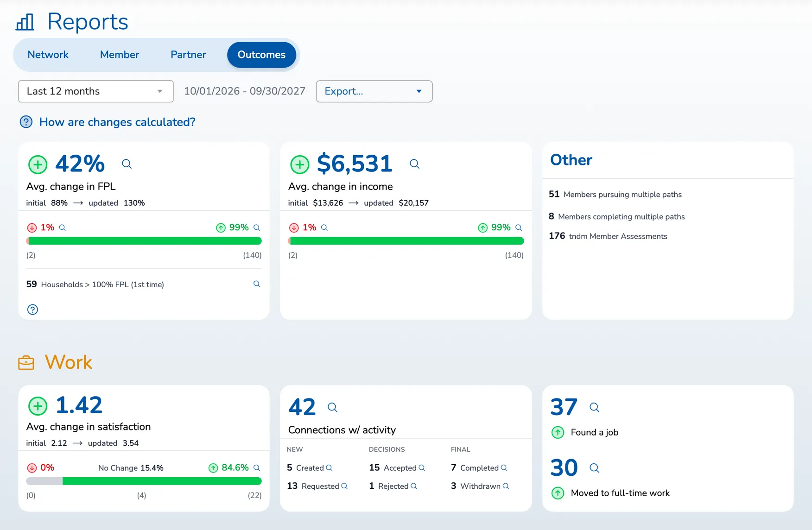
Task: Open magnifier next to 13 Requested
Action: click(x=344, y=486)
